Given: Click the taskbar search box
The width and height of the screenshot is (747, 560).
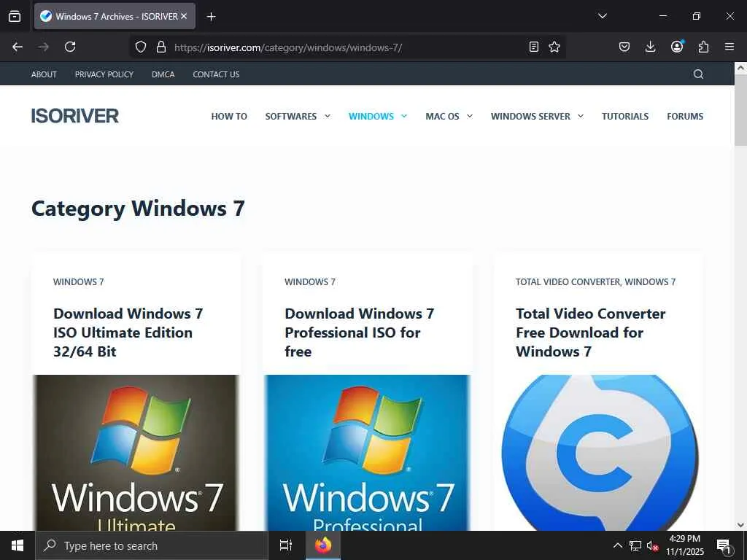Looking at the screenshot, I should point(152,545).
